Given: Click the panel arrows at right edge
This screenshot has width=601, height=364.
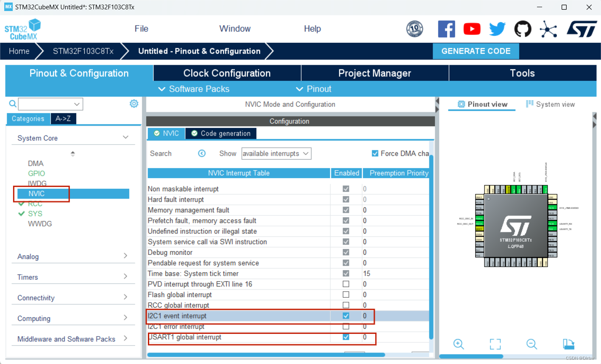Looking at the screenshot, I should (x=594, y=121).
